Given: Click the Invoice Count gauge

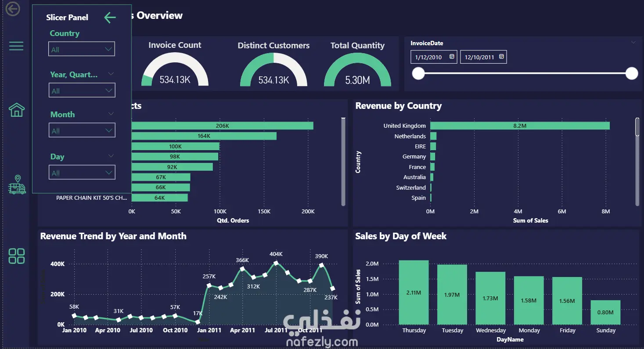Looking at the screenshot, I should point(175,69).
